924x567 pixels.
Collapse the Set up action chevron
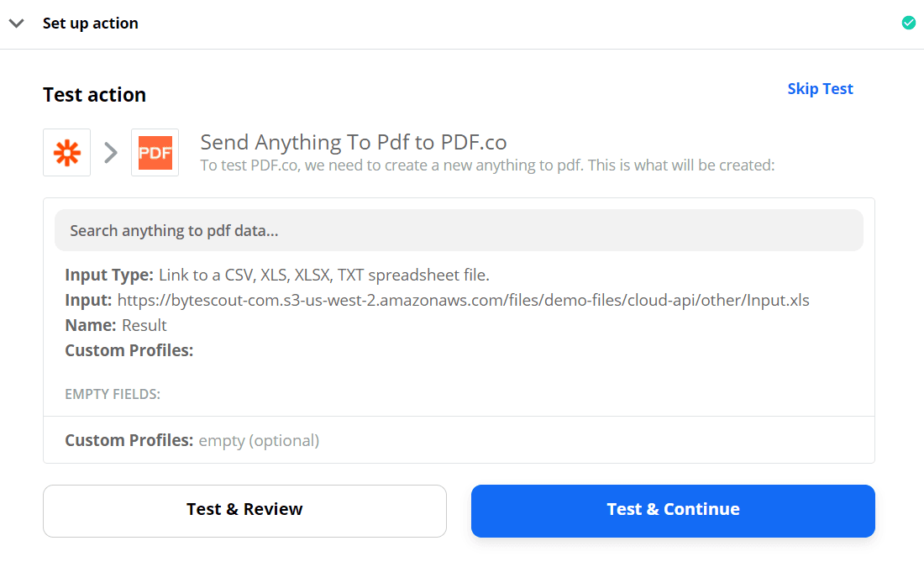16,24
